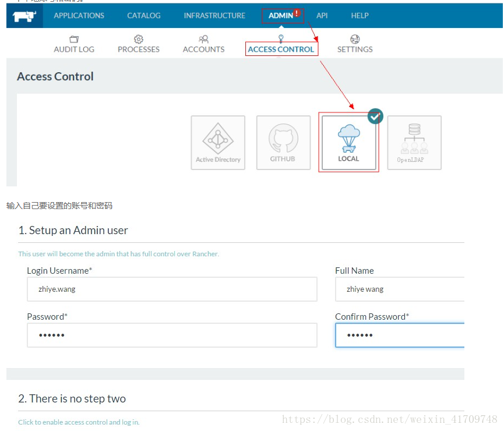Screen dimensions: 504x431
Task: Choose GitHub authentication
Action: click(x=284, y=143)
